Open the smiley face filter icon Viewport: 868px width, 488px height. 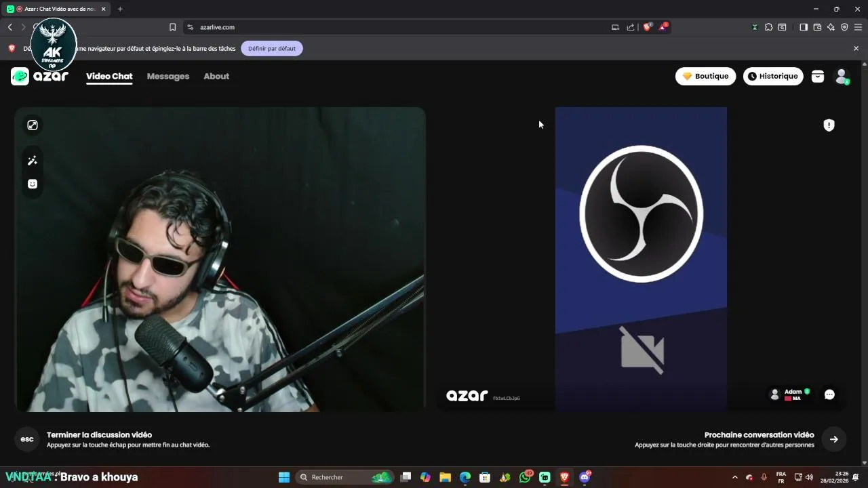click(33, 184)
